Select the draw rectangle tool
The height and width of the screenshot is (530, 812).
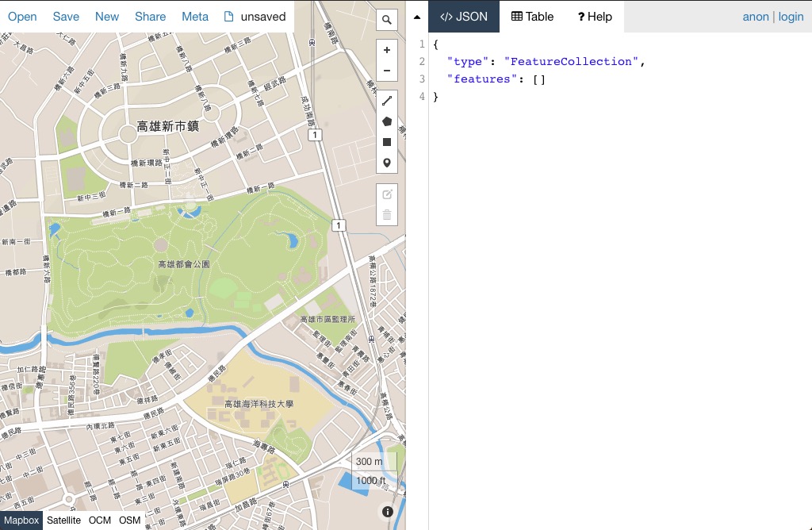pyautogui.click(x=386, y=142)
